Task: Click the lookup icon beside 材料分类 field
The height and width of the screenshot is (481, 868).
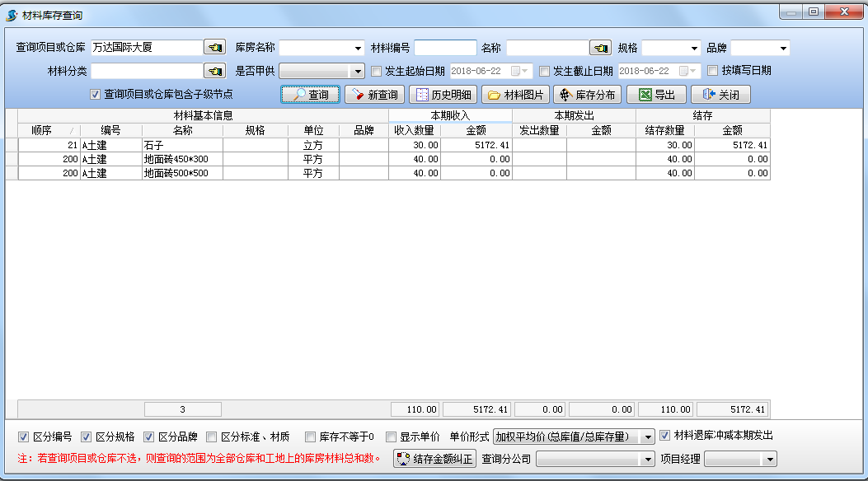Action: click(x=214, y=71)
